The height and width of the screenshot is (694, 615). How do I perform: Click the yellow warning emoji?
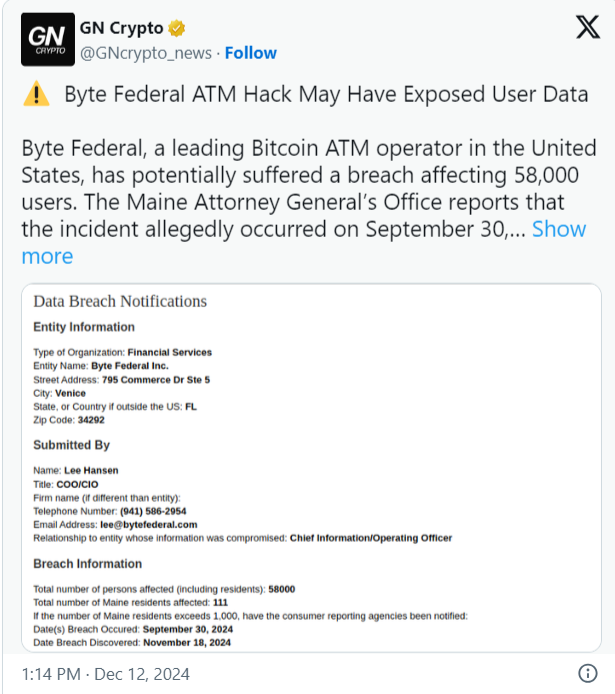pyautogui.click(x=36, y=96)
